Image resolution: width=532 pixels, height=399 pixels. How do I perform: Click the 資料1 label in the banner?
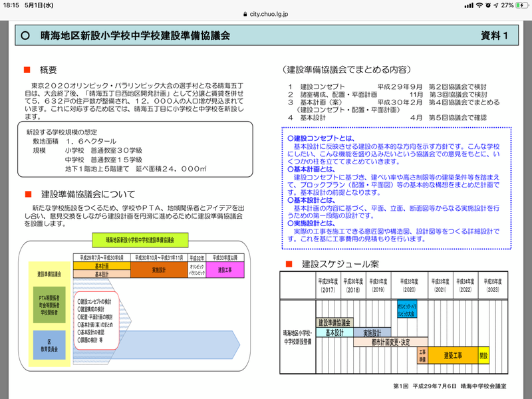(x=494, y=35)
